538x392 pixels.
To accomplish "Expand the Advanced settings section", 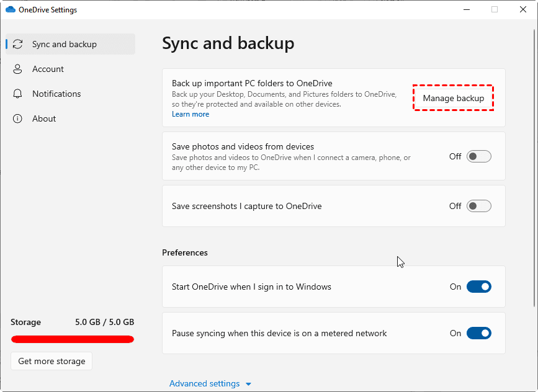I will [x=248, y=383].
